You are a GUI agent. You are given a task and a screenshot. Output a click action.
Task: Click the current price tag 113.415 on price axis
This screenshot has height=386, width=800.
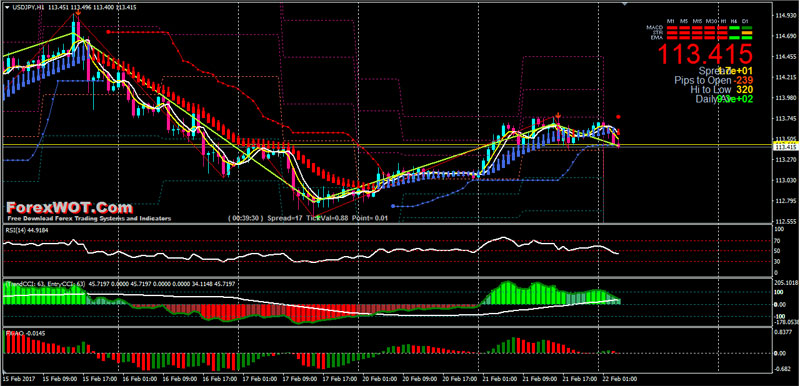tap(785, 147)
